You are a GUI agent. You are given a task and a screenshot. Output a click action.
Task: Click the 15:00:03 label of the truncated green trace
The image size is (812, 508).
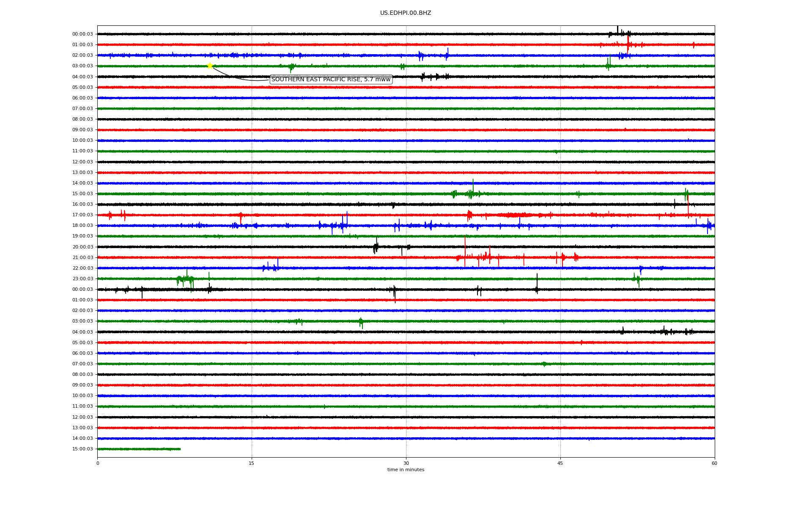82,449
